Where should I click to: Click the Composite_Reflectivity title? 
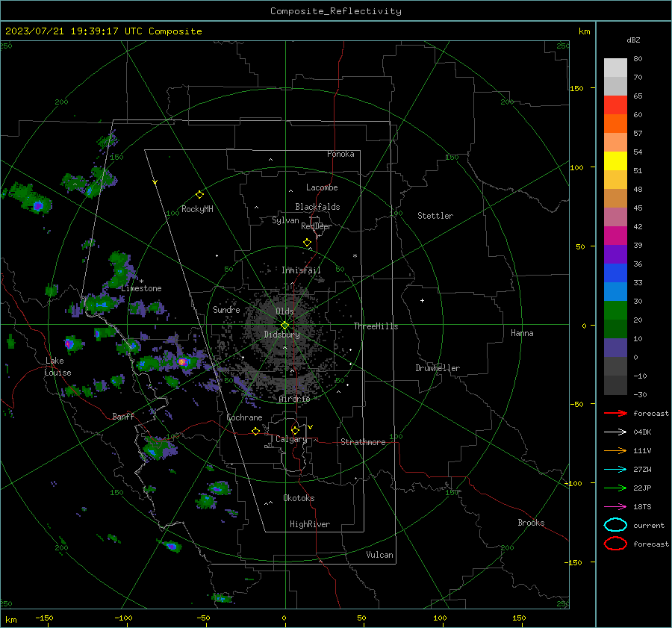point(336,11)
